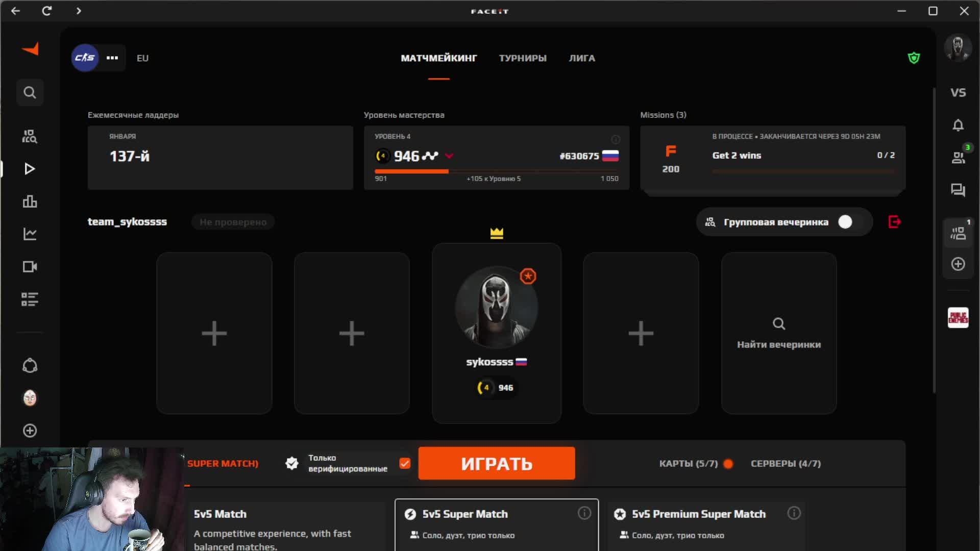This screenshot has width=980, height=551.
Task: Open the masked face club avatar in sidebar
Action: 30,398
